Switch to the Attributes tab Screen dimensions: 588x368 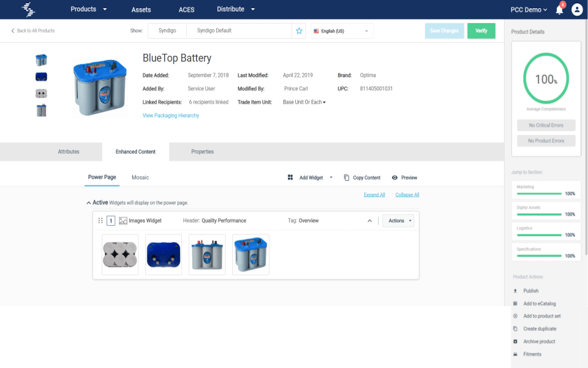coord(69,151)
